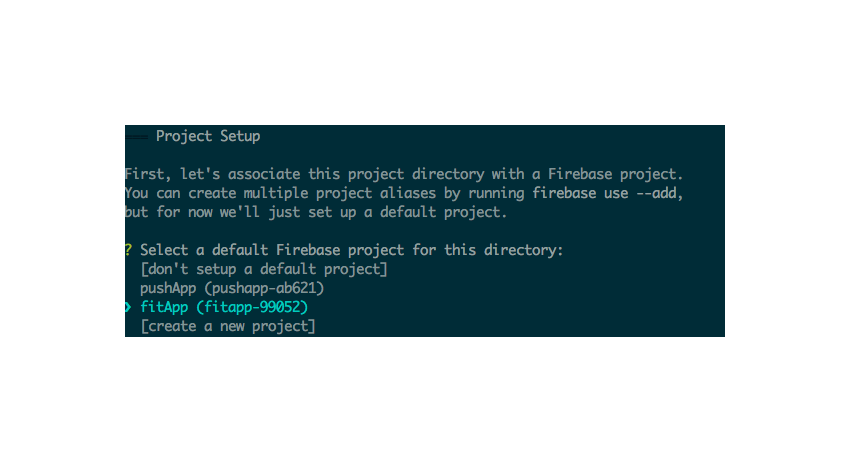
Task: Select the highlighted fitApp project name
Action: pyautogui.click(x=165, y=307)
